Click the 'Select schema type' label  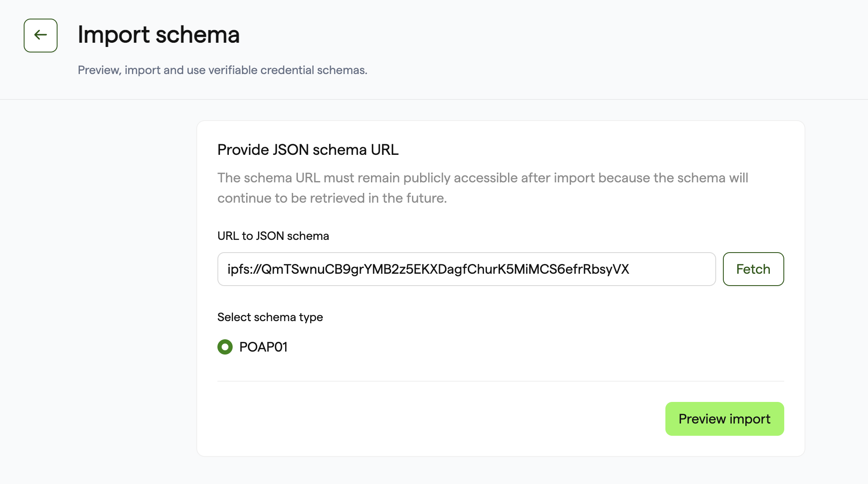(x=270, y=317)
